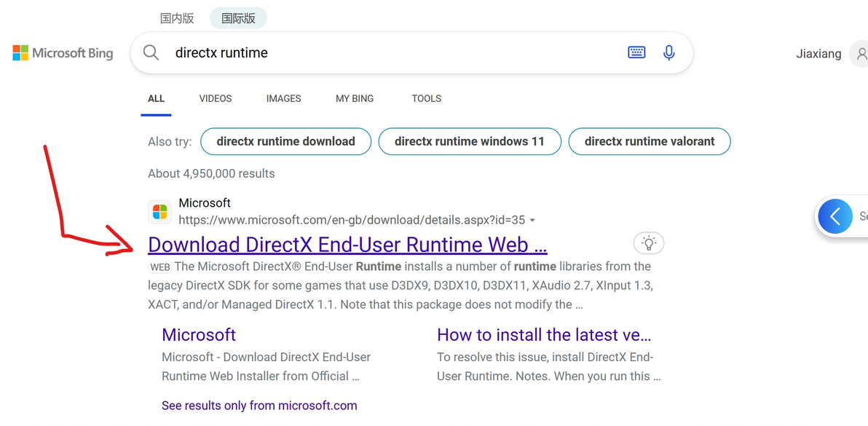Viewport: 868px width, 426px height.
Task: Open Download DirectX End-User Runtime Web link
Action: [x=347, y=245]
